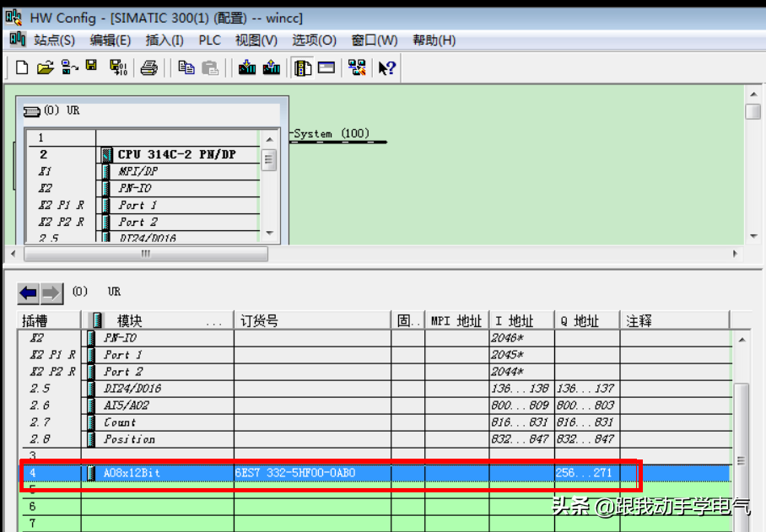Image resolution: width=766 pixels, height=532 pixels.
Task: Click the rack list vertical scroll thumb
Action: (x=269, y=160)
